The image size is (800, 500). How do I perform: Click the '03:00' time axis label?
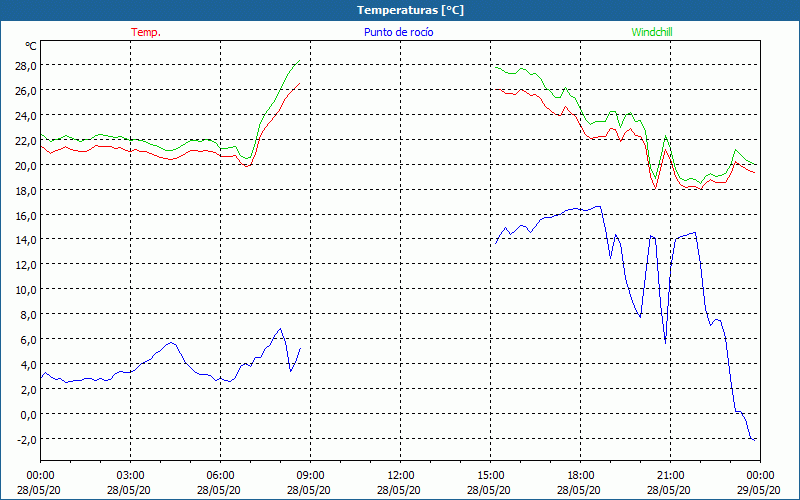[131, 476]
